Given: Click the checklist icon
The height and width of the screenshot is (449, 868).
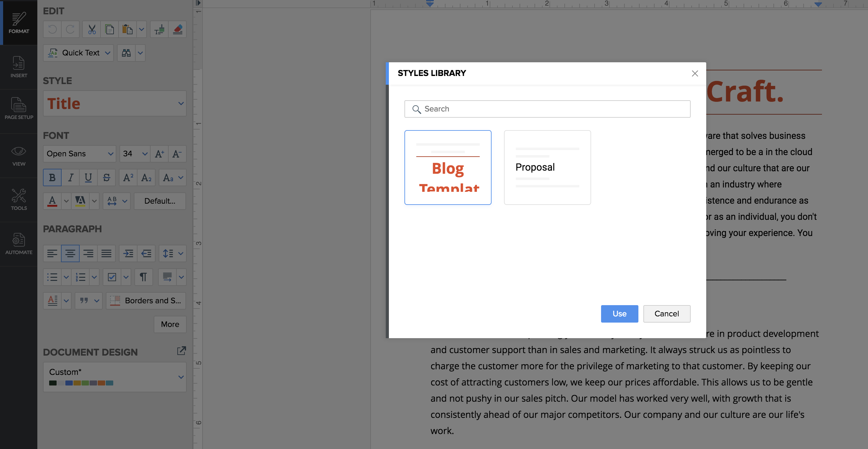Looking at the screenshot, I should click(112, 277).
